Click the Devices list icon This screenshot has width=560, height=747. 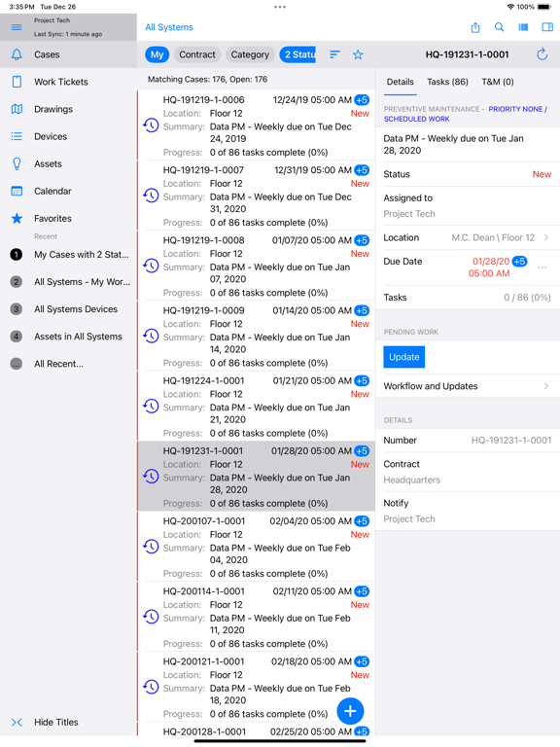click(17, 136)
